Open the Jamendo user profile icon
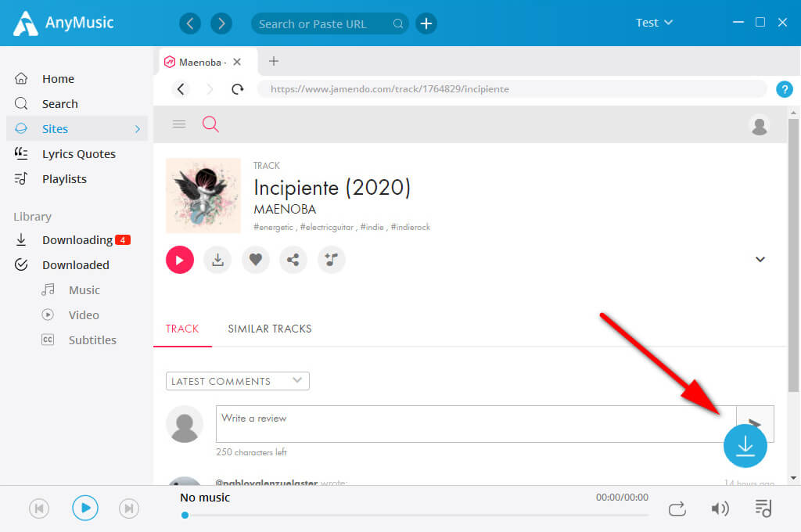This screenshot has height=532, width=801. [760, 125]
